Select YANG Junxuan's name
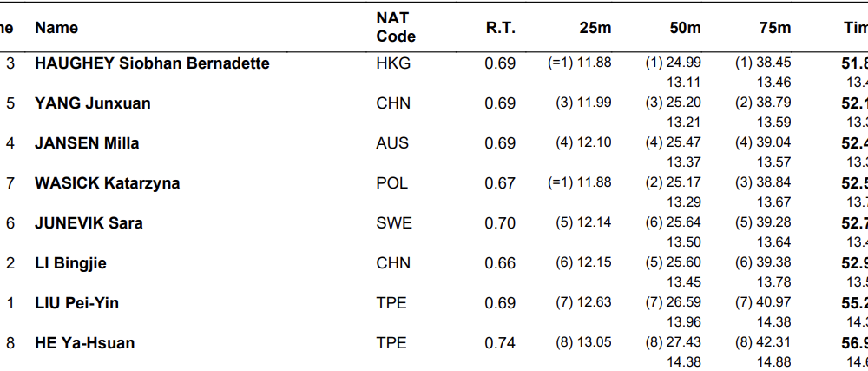Viewport: 868px width, 371px height. tap(92, 103)
